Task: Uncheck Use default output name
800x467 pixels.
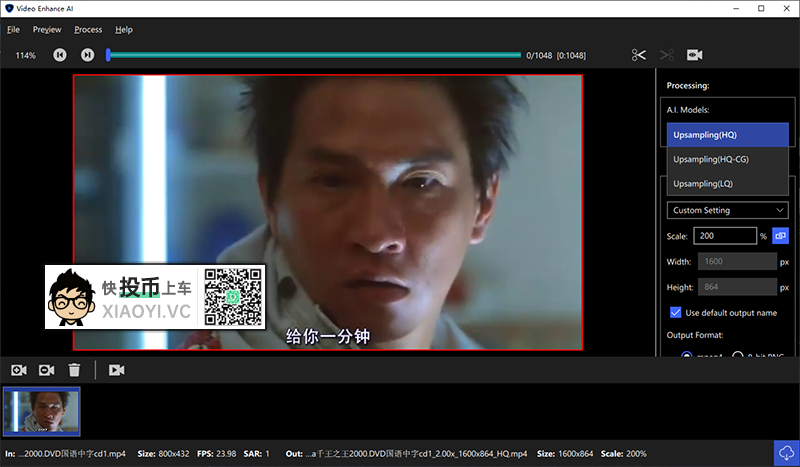Action: tap(676, 312)
